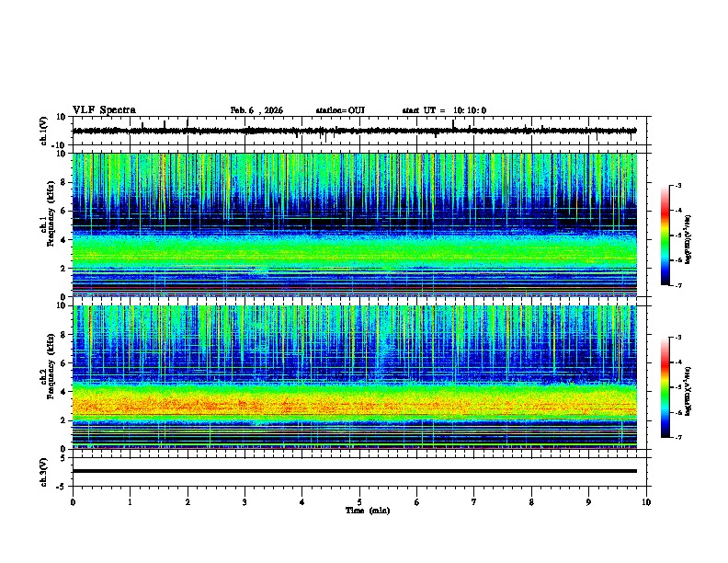Click the time axis tick label "6"
Image resolution: width=728 pixels, height=563 pixels.
coord(417,502)
